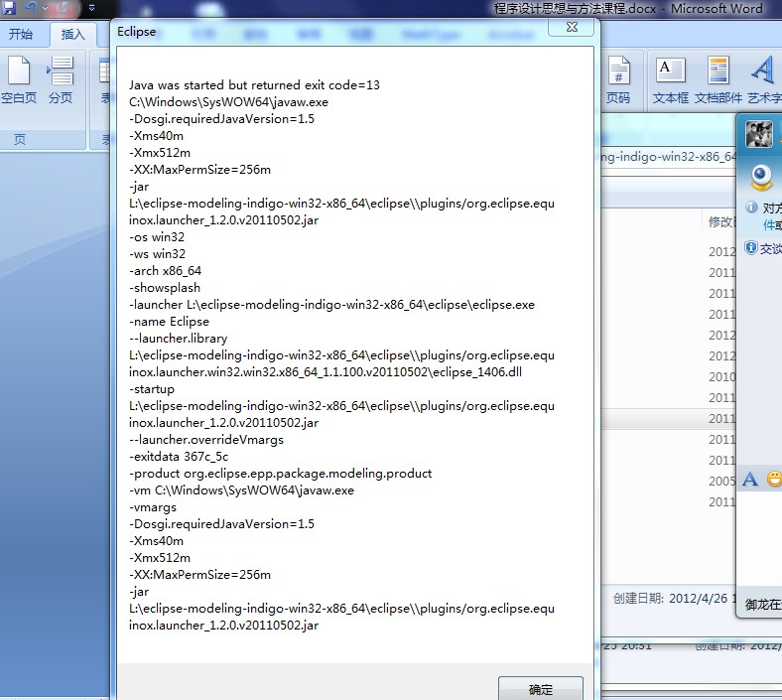Click the blue info icon in the chat window
Screen dimensions: 782x700
pos(751,207)
